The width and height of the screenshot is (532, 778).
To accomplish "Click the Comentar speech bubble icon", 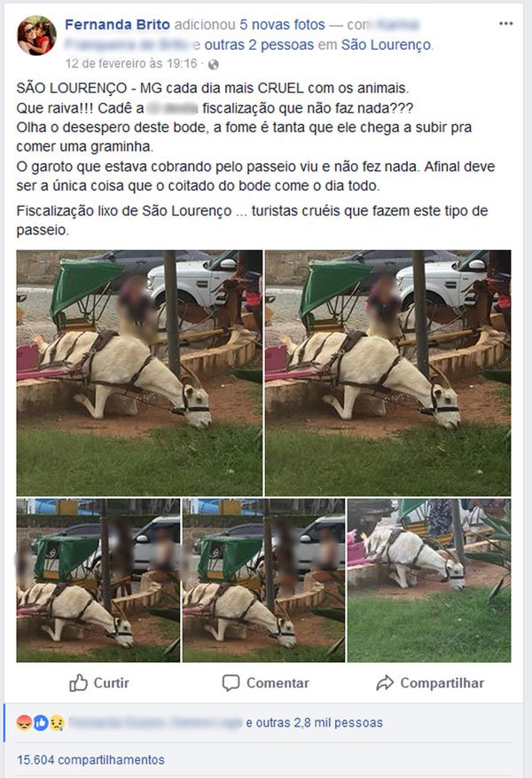I will tap(231, 683).
